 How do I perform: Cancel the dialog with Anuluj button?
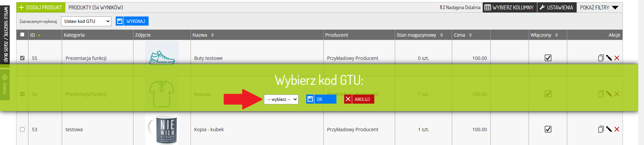(359, 99)
